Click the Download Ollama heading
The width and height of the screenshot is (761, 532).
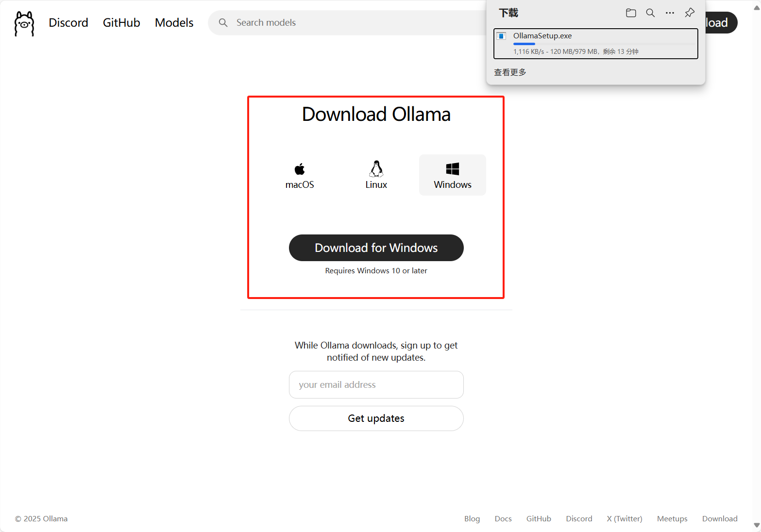click(x=376, y=115)
